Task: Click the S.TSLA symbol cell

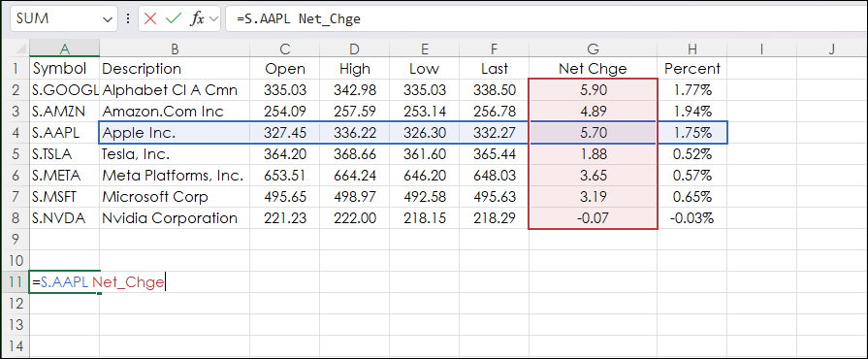Action: pyautogui.click(x=65, y=154)
